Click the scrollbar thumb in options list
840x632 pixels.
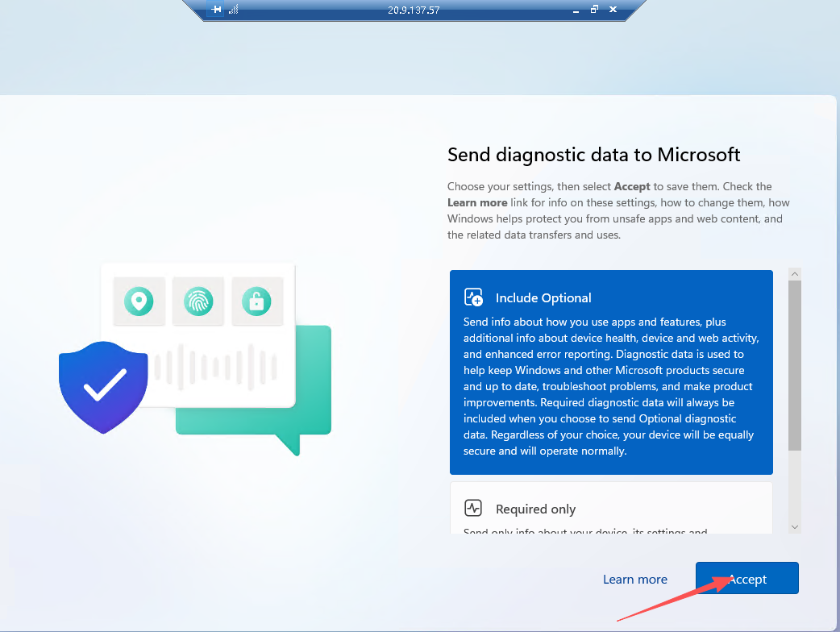pos(795,364)
